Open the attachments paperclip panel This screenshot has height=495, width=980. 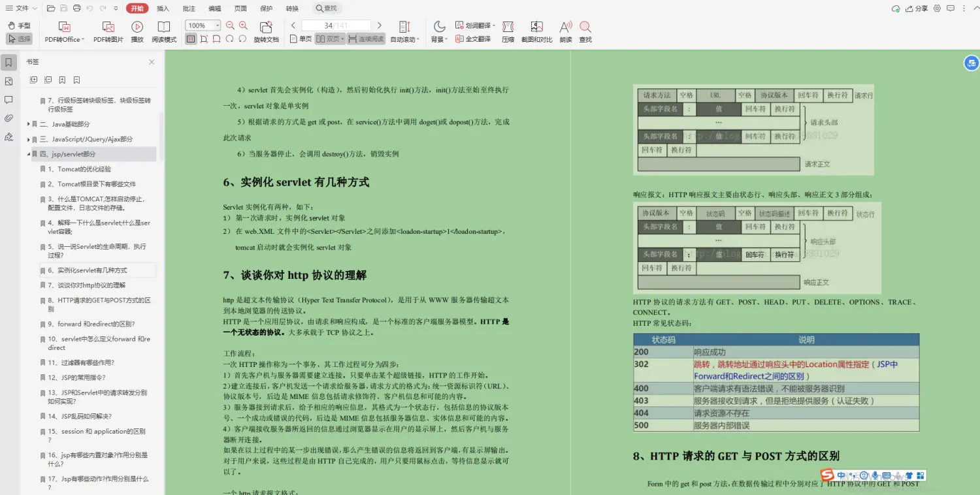pos(8,118)
